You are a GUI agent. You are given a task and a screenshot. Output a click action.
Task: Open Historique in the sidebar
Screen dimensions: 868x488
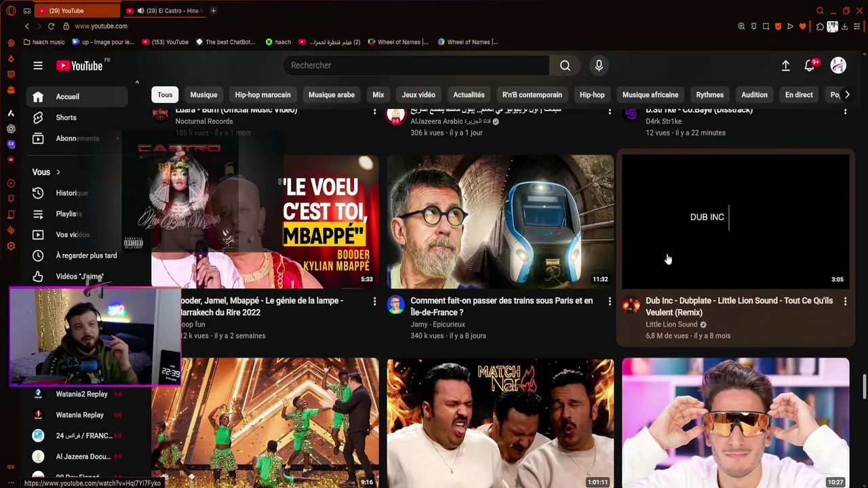click(77, 193)
